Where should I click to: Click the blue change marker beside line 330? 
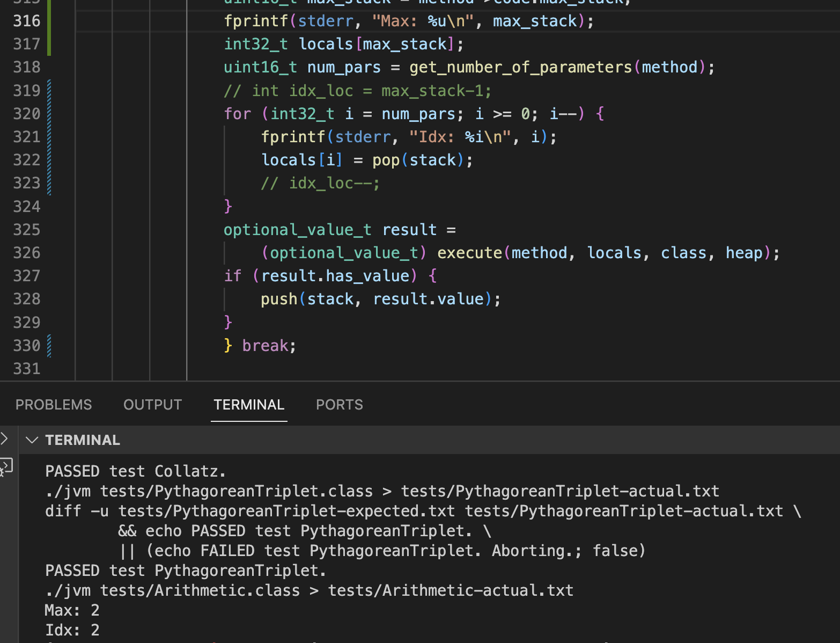[49, 346]
